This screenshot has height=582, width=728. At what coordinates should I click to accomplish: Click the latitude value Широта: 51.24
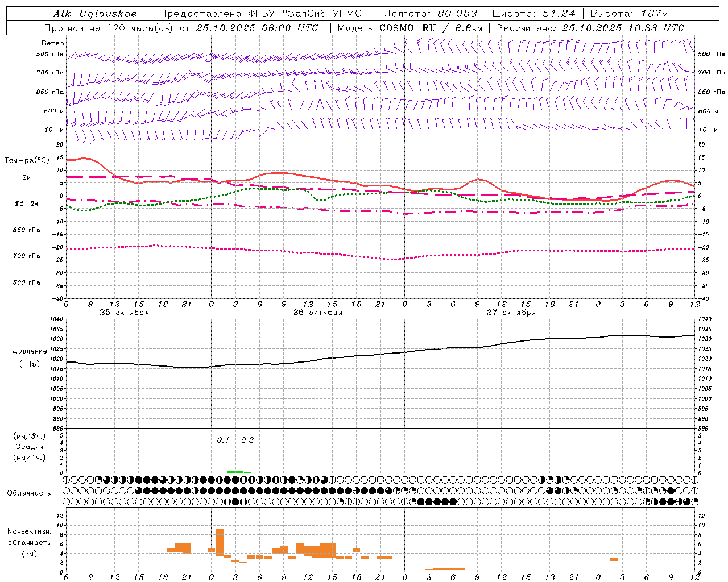pyautogui.click(x=533, y=14)
